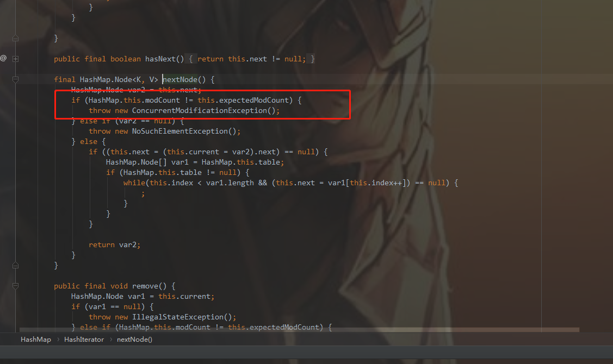
Task: Click fold end marker at nextNode() closing brace
Action: (x=16, y=266)
